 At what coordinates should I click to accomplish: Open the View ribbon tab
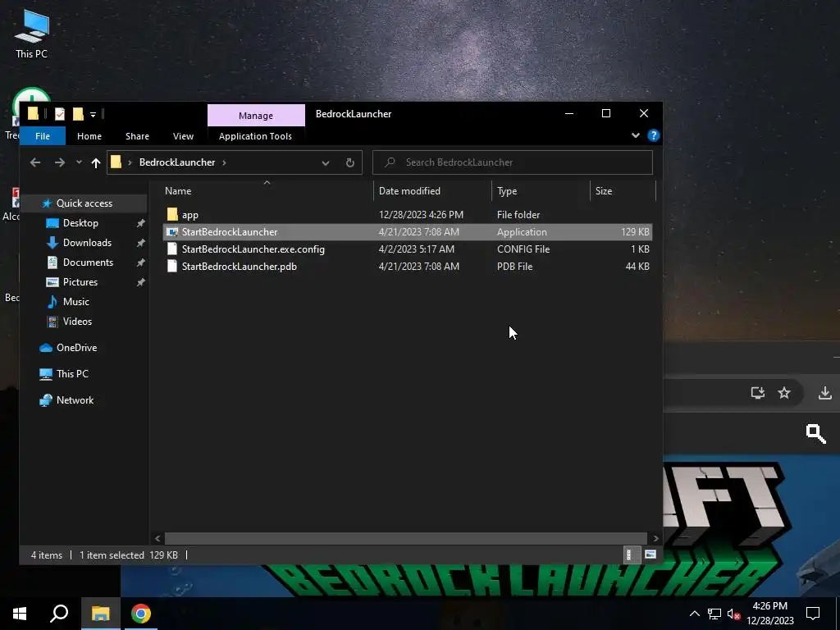[x=183, y=136]
